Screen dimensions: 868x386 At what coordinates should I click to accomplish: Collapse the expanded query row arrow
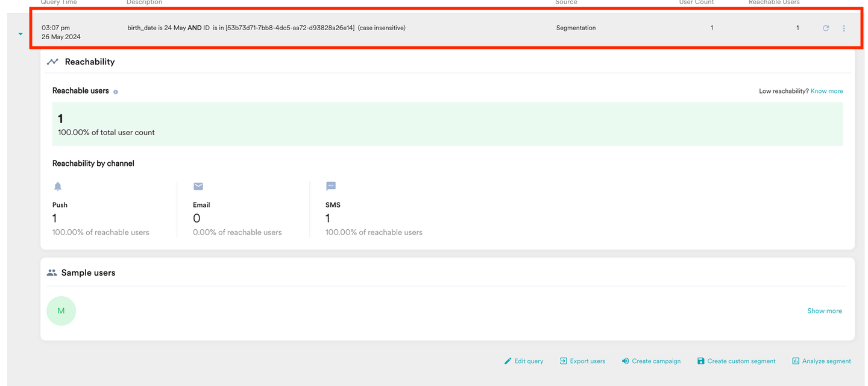pyautogui.click(x=20, y=34)
